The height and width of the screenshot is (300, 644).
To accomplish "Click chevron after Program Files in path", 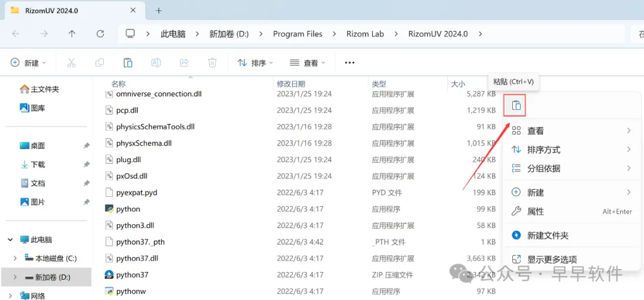I will click(x=335, y=34).
